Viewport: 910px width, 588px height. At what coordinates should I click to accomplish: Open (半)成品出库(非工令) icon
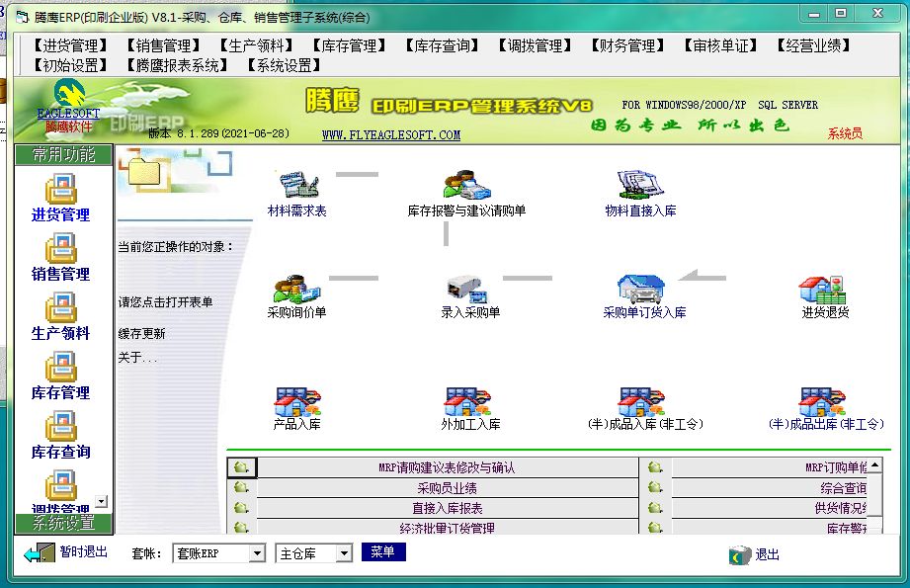[x=826, y=409]
